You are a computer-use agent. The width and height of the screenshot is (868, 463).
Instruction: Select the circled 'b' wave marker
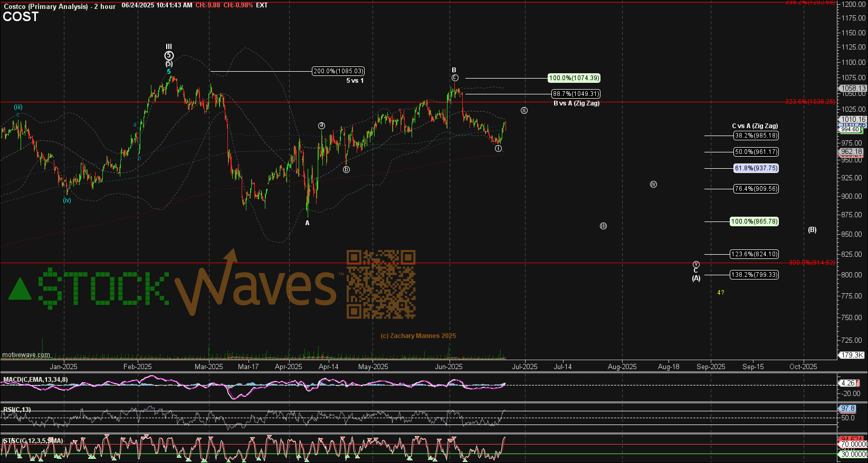pos(346,169)
